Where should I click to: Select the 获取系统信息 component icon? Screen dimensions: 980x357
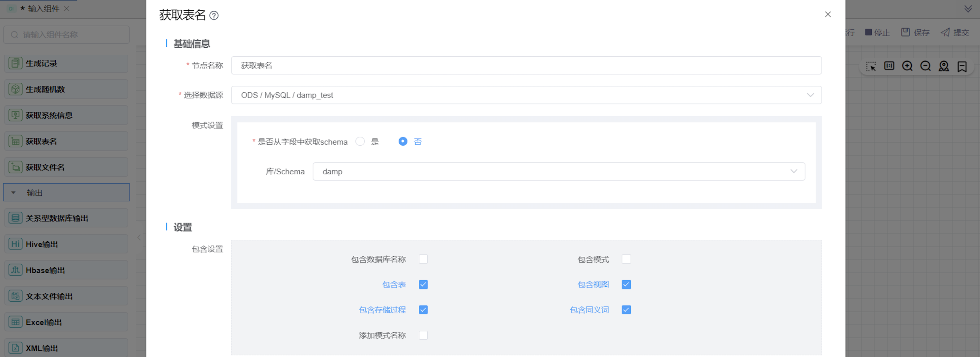[x=16, y=115]
